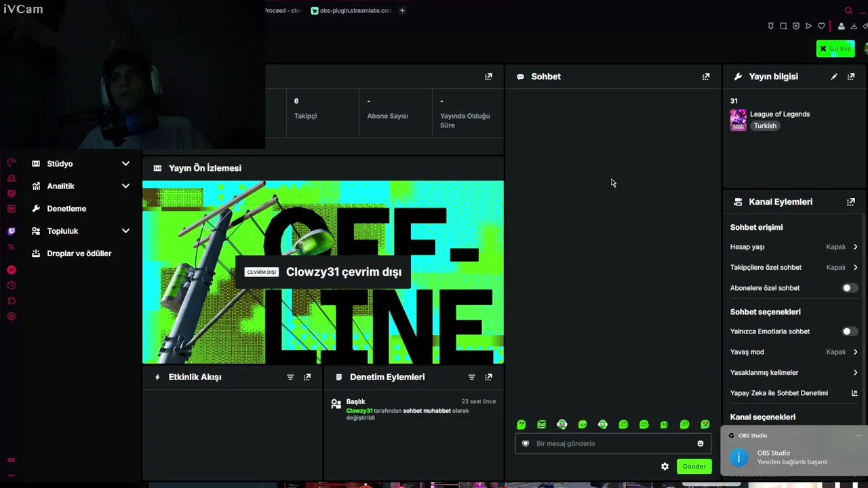Click the Gönder send button
868x488 pixels.
(694, 466)
